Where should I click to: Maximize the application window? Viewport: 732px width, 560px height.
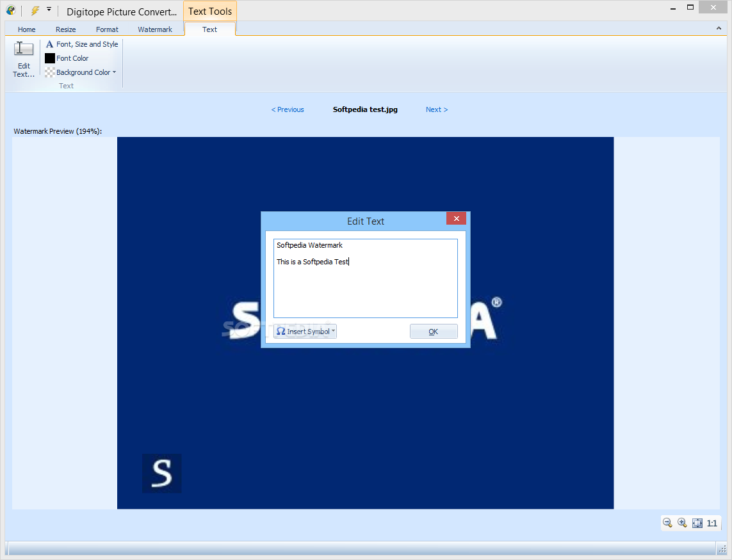coord(690,8)
